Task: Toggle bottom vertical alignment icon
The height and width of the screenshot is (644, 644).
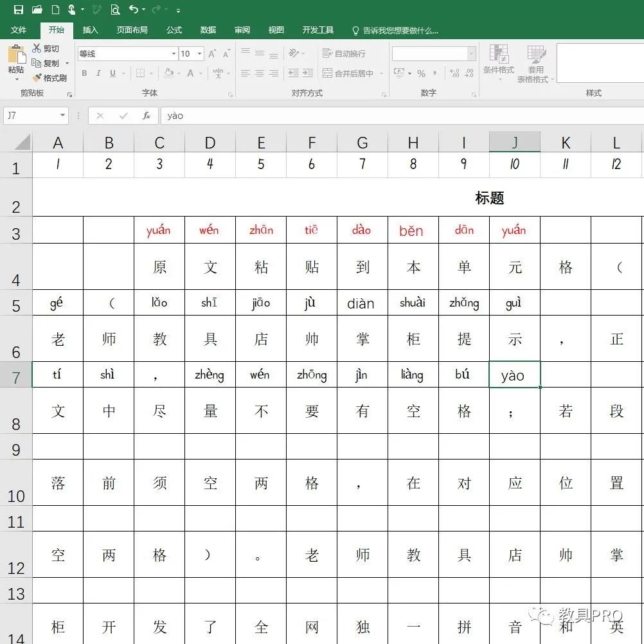Action: pyautogui.click(x=274, y=55)
